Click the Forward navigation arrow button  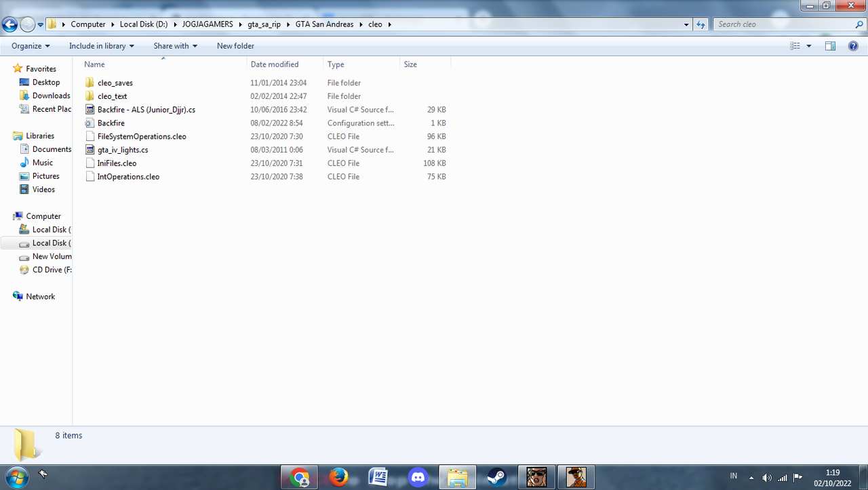[x=27, y=25]
